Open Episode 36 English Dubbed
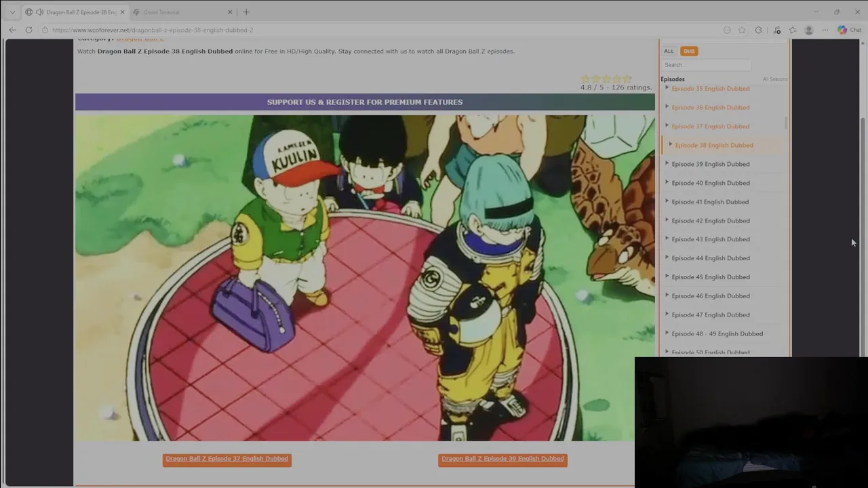Screen dimensions: 868x488 coord(710,107)
